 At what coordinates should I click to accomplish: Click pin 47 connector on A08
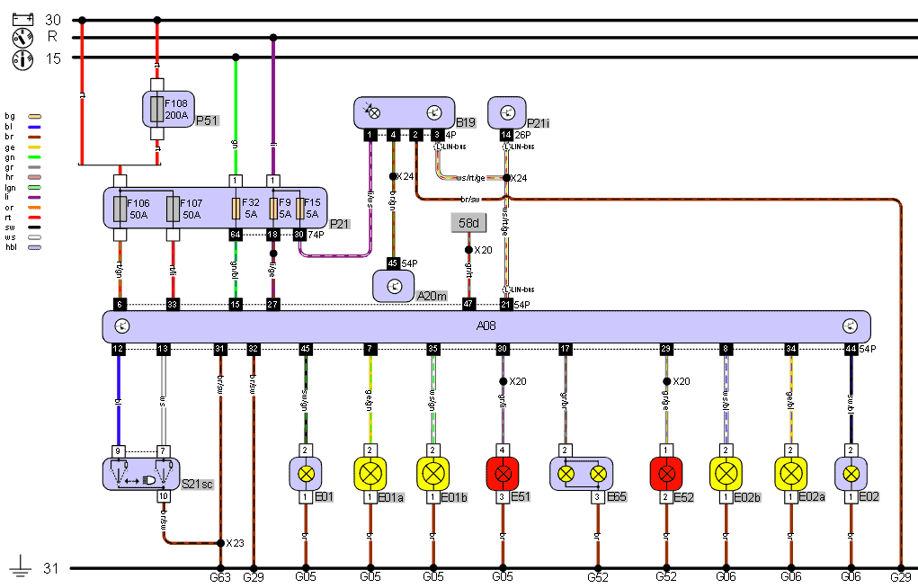(x=468, y=305)
